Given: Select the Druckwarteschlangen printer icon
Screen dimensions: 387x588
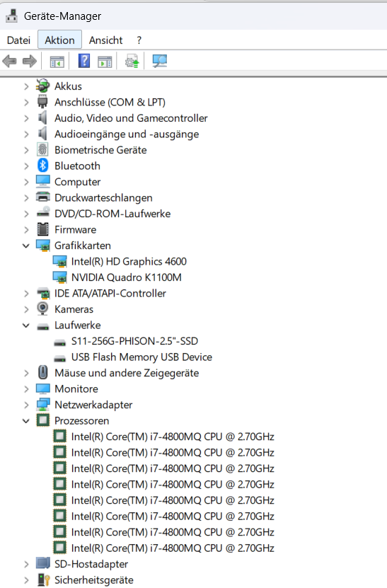Looking at the screenshot, I should 42,197.
